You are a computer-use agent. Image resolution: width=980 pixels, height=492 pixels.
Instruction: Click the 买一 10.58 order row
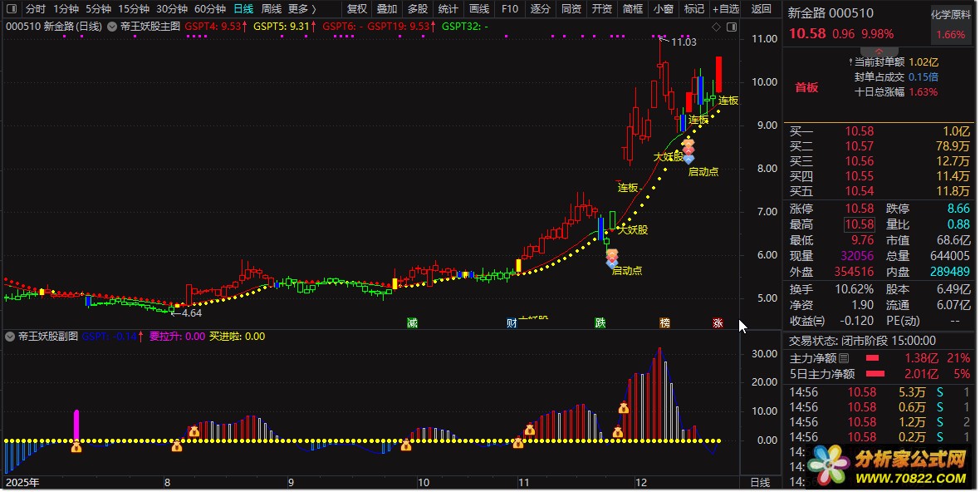tap(879, 131)
